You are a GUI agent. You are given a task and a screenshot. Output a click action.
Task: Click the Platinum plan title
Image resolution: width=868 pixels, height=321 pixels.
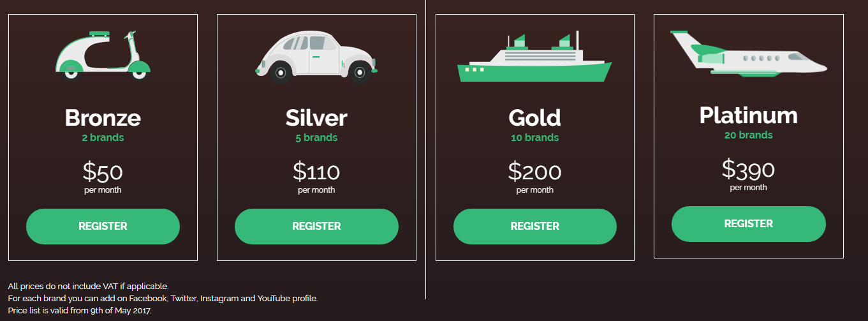(x=748, y=116)
